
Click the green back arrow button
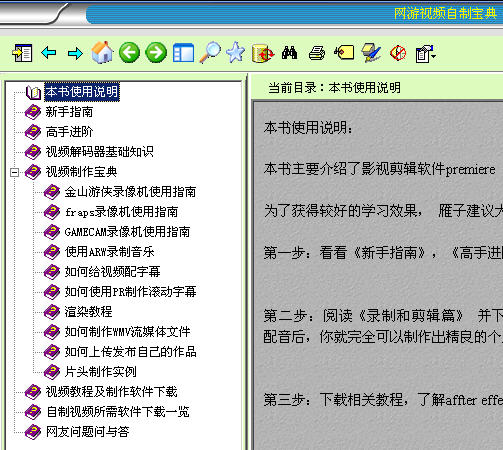(x=129, y=53)
